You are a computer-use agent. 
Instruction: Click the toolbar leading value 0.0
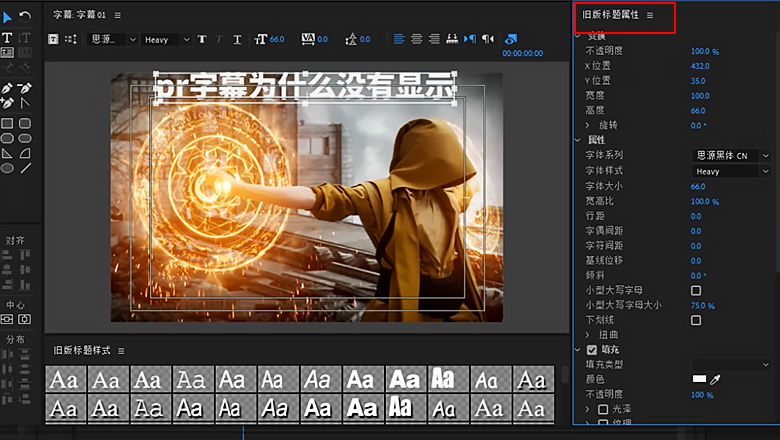pyautogui.click(x=365, y=39)
